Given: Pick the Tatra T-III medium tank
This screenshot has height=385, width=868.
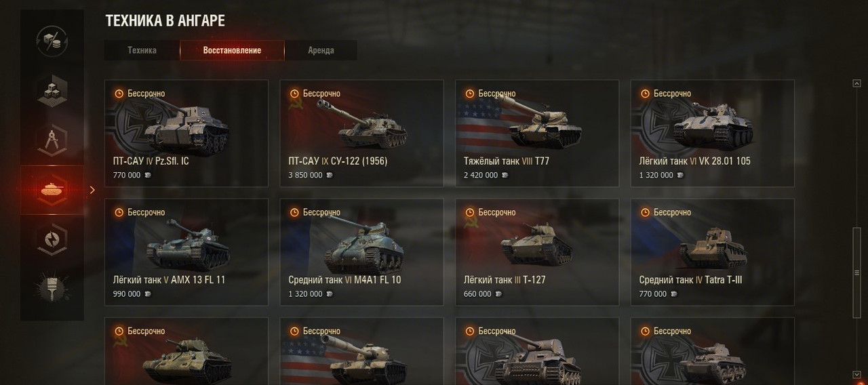Looking at the screenshot, I should click(713, 252).
